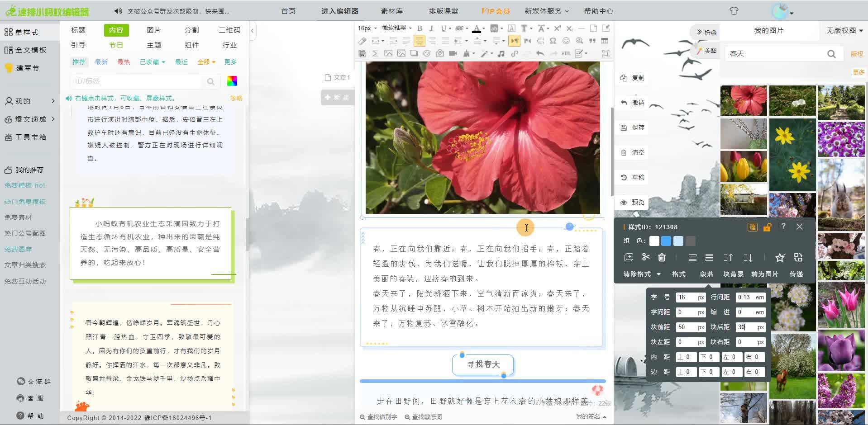
Task: Toggle the highlighted center-align button
Action: click(420, 41)
